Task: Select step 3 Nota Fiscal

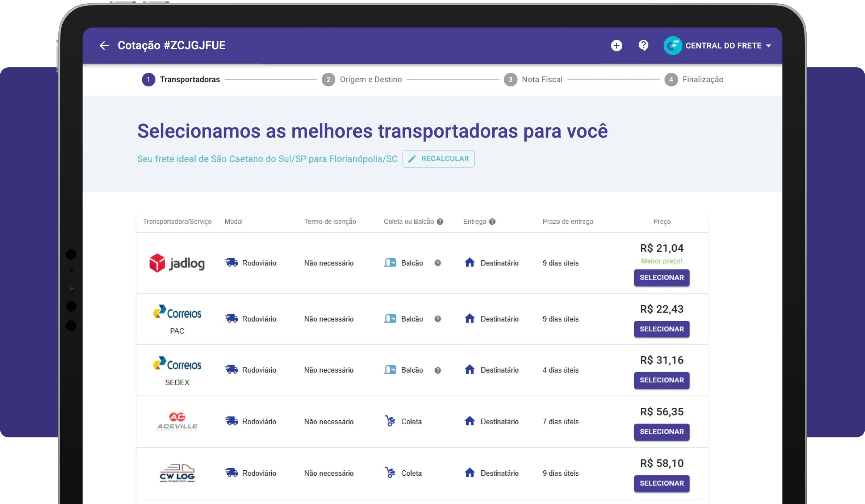Action: click(x=533, y=80)
